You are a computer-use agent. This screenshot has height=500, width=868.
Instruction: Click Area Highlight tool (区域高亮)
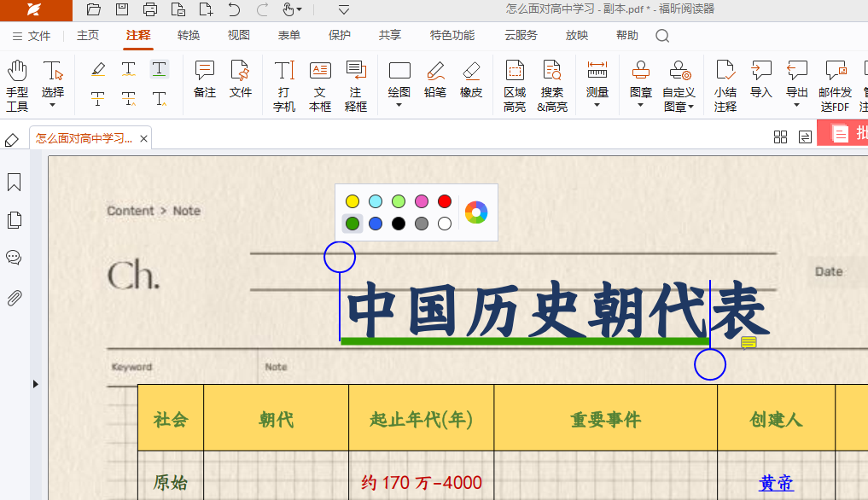[x=515, y=85]
